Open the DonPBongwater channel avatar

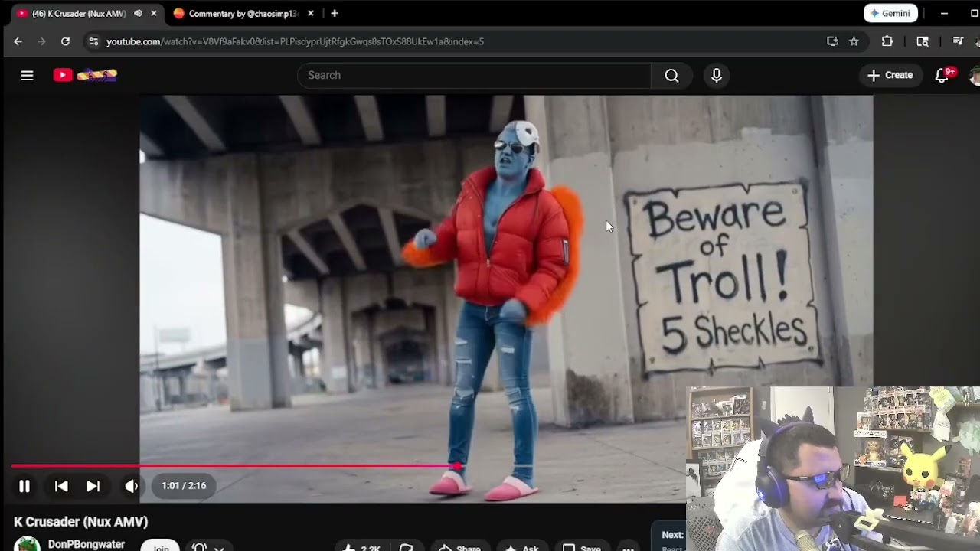coord(27,544)
